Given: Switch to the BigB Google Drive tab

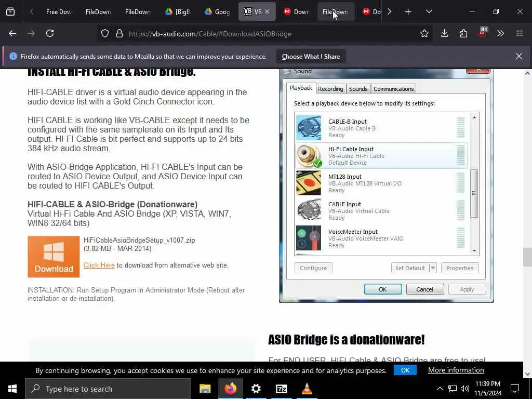Looking at the screenshot, I should (x=178, y=11).
